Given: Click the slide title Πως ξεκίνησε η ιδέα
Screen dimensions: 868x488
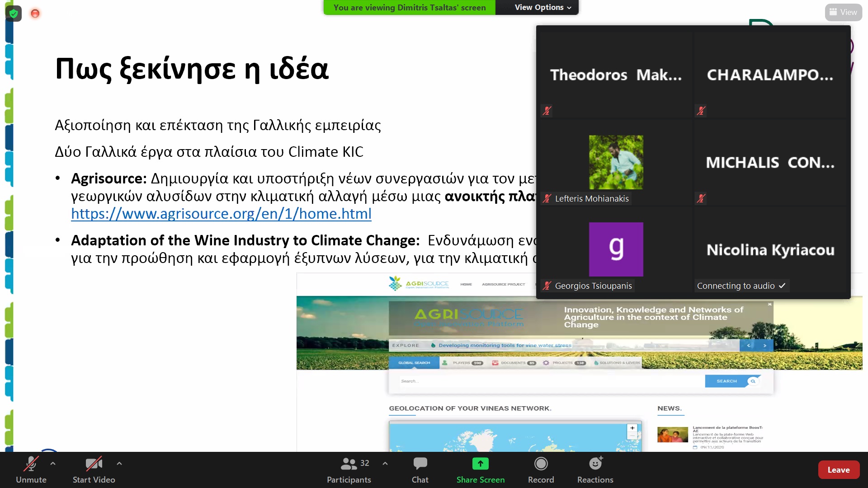Looking at the screenshot, I should pos(192,69).
